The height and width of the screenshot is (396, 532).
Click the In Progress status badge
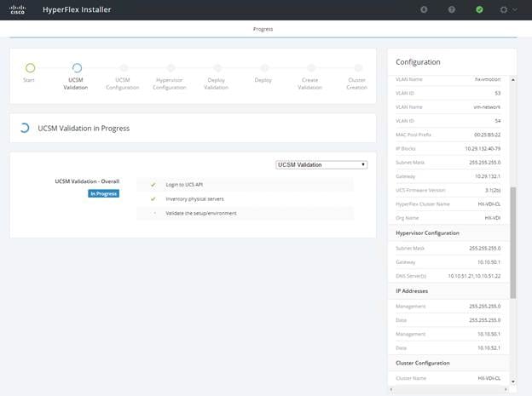[103, 193]
